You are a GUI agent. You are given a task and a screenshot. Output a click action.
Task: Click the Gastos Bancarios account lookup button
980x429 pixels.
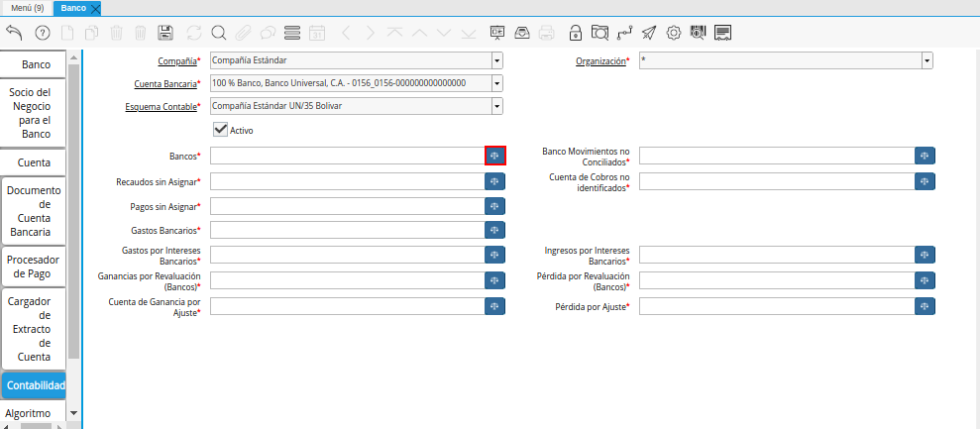click(495, 231)
